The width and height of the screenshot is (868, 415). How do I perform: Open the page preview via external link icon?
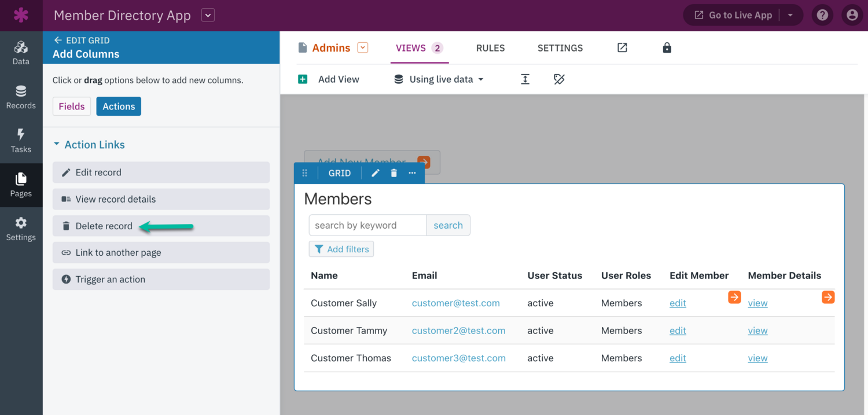pos(621,47)
